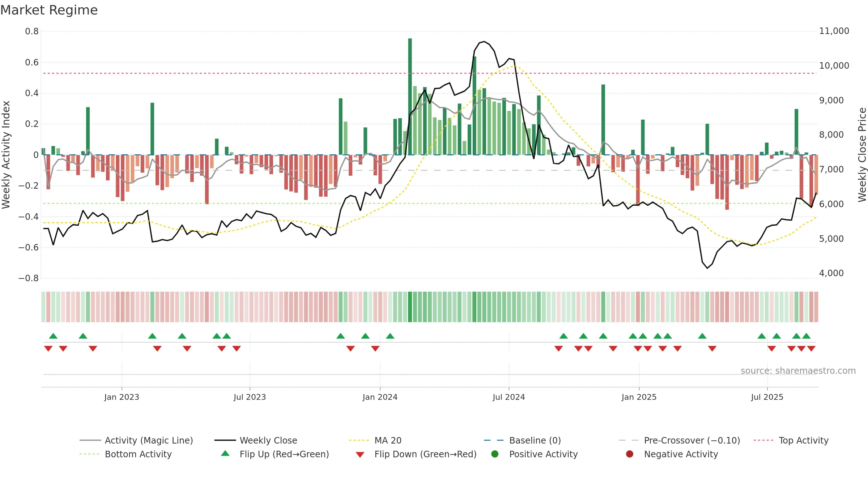This screenshot has width=868, height=488.
Task: Click the 10,000 right axis tick label
Action: [x=834, y=66]
